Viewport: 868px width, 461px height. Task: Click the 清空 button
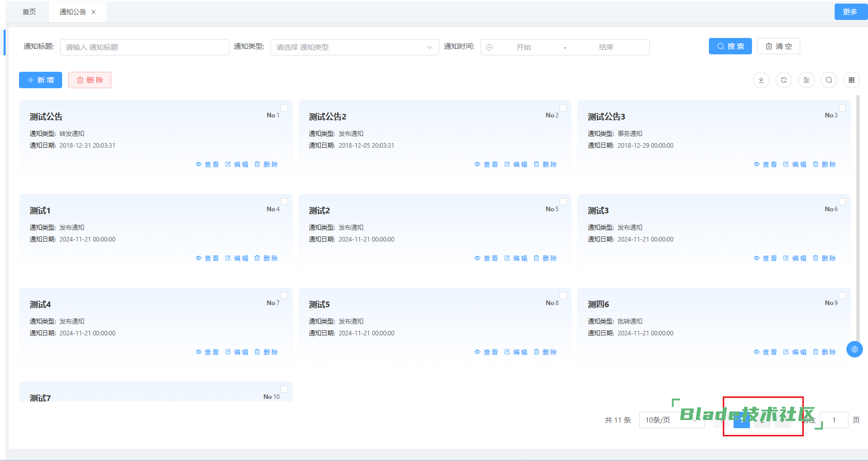(x=779, y=46)
